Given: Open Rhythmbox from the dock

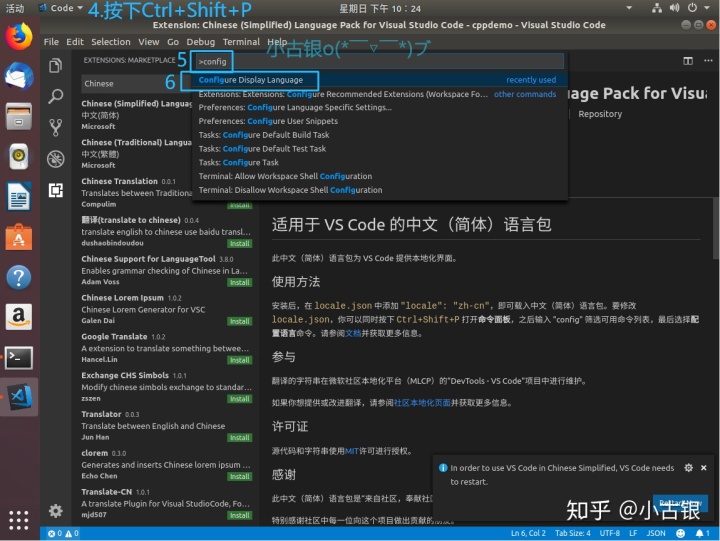Looking at the screenshot, I should tap(19, 156).
